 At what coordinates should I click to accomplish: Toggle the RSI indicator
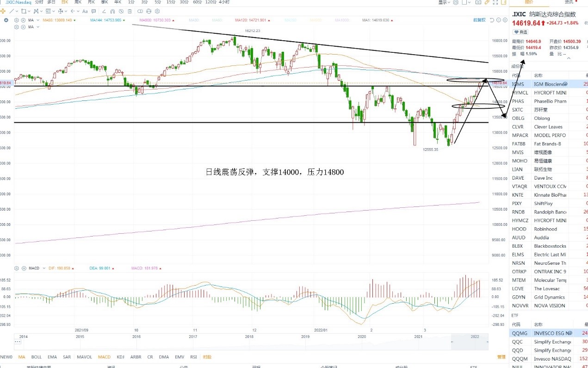pos(194,357)
